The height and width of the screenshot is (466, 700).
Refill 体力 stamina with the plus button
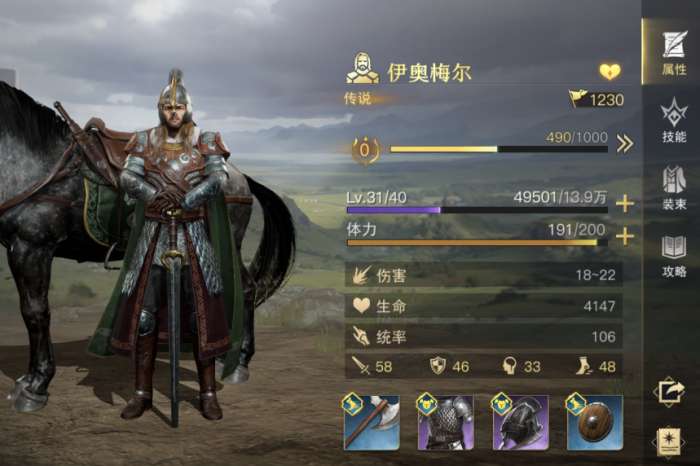click(625, 236)
